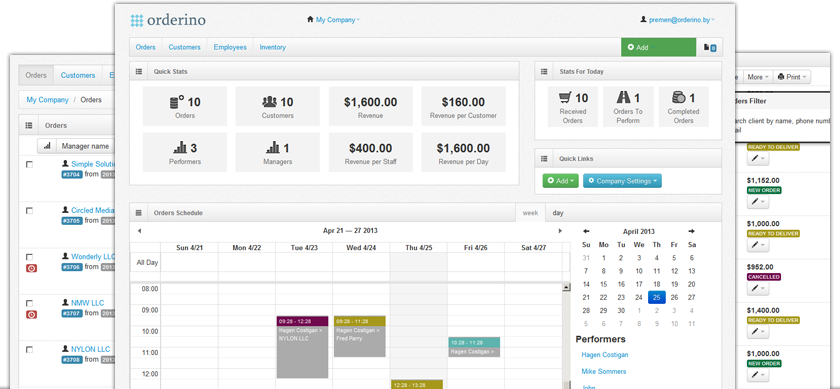Click the CANCELLED status badge
The image size is (840, 389).
(764, 277)
